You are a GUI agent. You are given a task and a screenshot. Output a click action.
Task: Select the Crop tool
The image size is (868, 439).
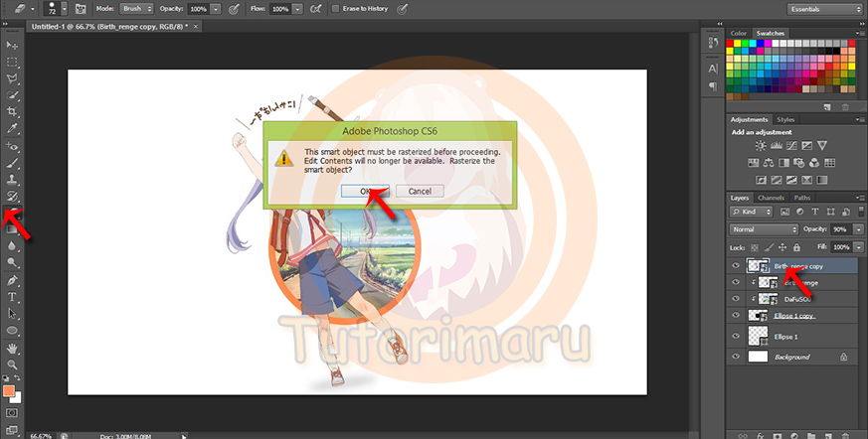point(12,111)
